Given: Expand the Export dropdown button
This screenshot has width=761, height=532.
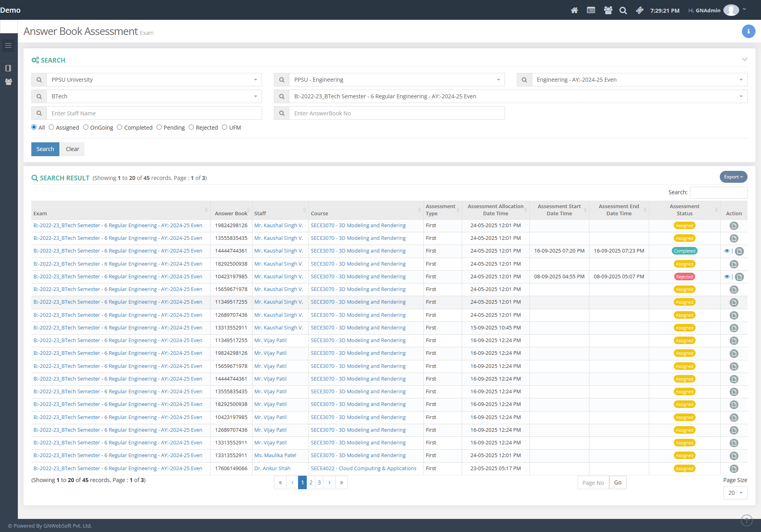Looking at the screenshot, I should click(733, 177).
